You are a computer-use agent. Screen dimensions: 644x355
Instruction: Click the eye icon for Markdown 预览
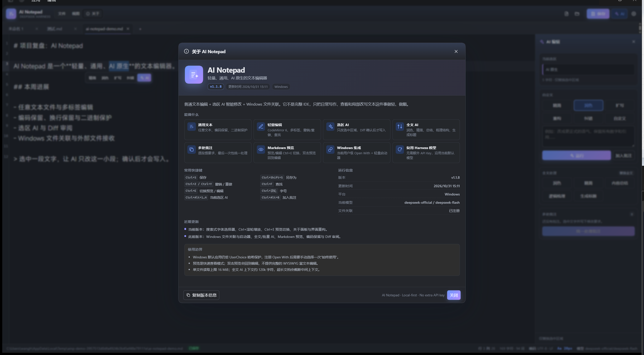tap(261, 149)
